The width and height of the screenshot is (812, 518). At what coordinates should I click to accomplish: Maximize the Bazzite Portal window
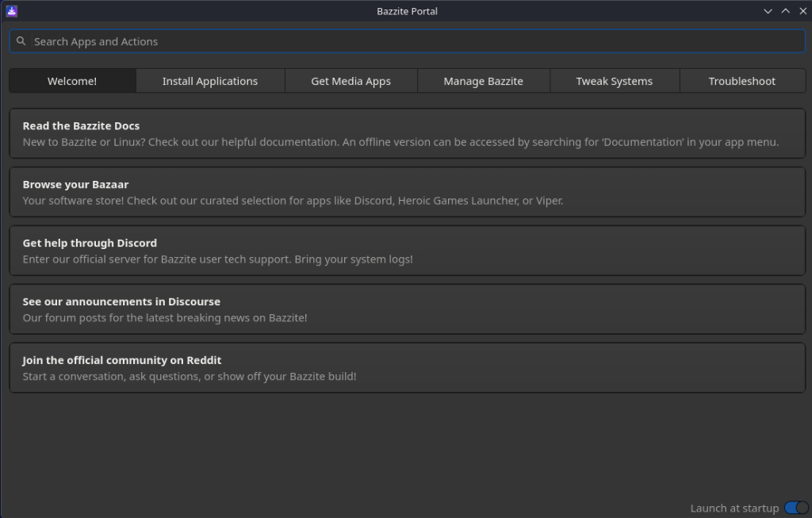point(785,11)
